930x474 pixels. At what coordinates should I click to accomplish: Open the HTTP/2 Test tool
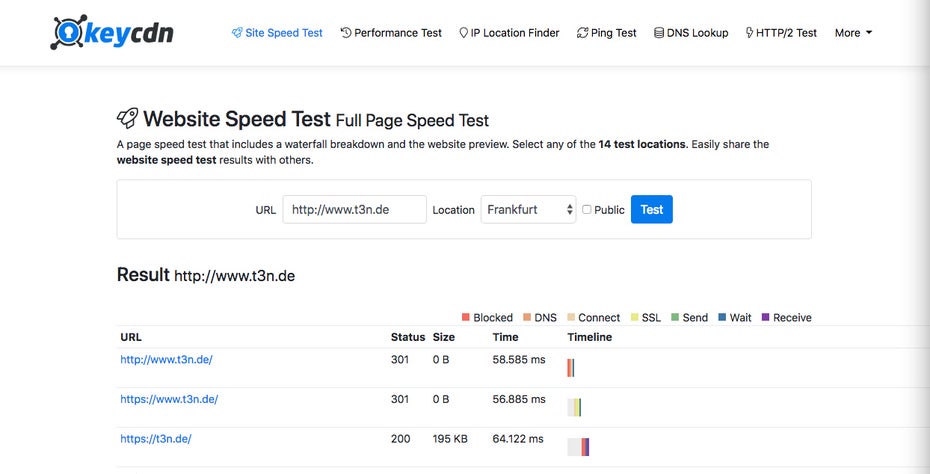tap(781, 33)
